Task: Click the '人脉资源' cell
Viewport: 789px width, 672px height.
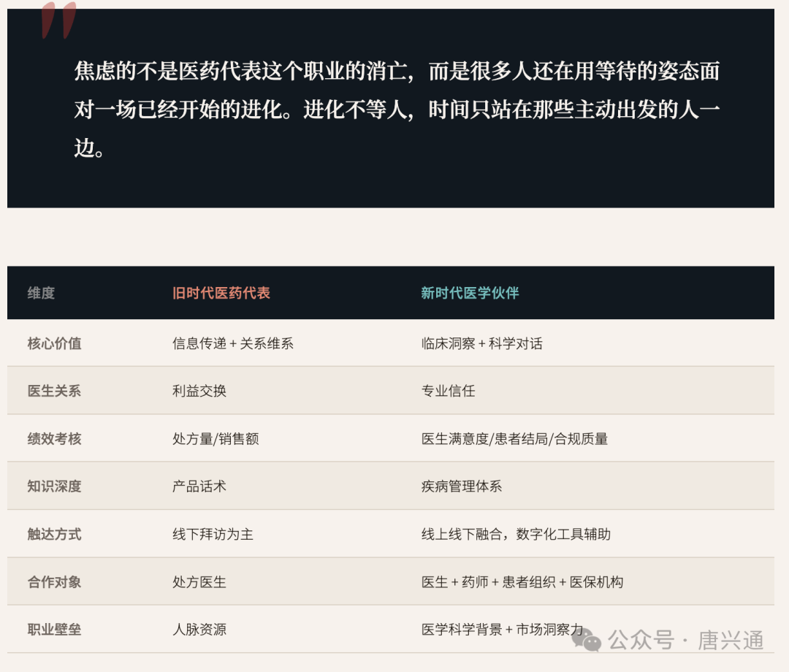Action: click(x=199, y=629)
